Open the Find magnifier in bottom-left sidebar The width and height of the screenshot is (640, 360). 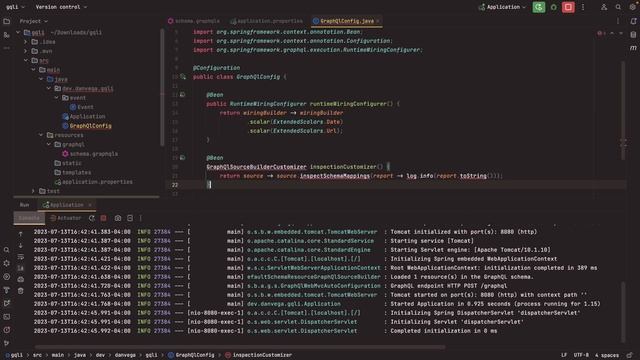click(x=7, y=250)
